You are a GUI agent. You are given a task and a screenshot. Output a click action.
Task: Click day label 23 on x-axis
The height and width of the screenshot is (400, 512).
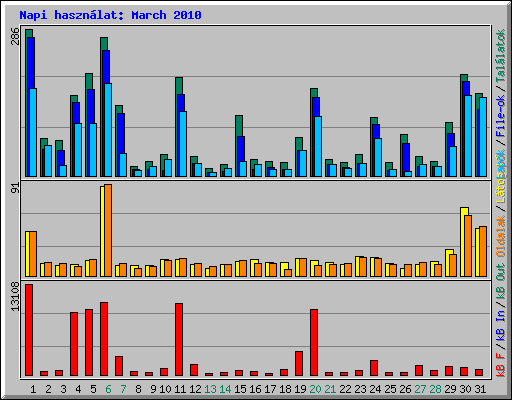pos(360,389)
